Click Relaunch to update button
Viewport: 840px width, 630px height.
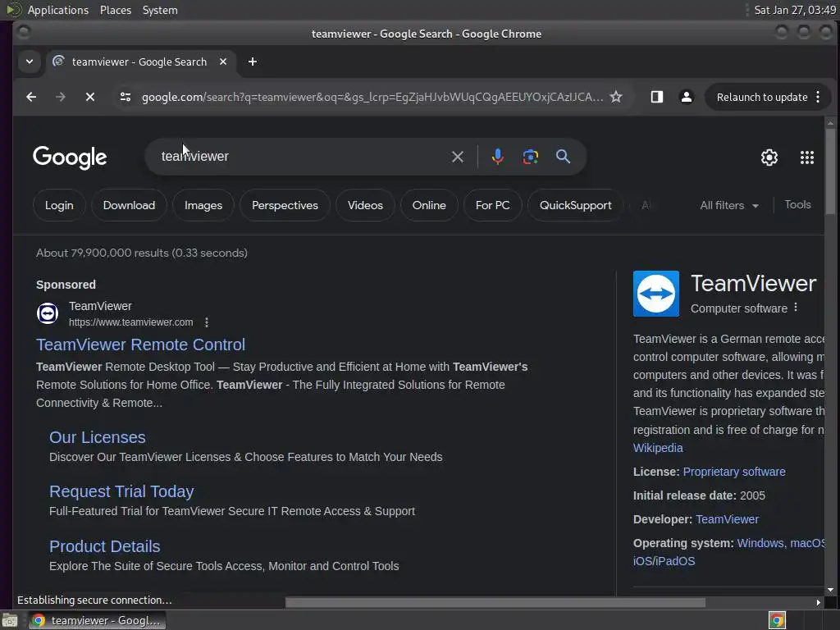(762, 97)
